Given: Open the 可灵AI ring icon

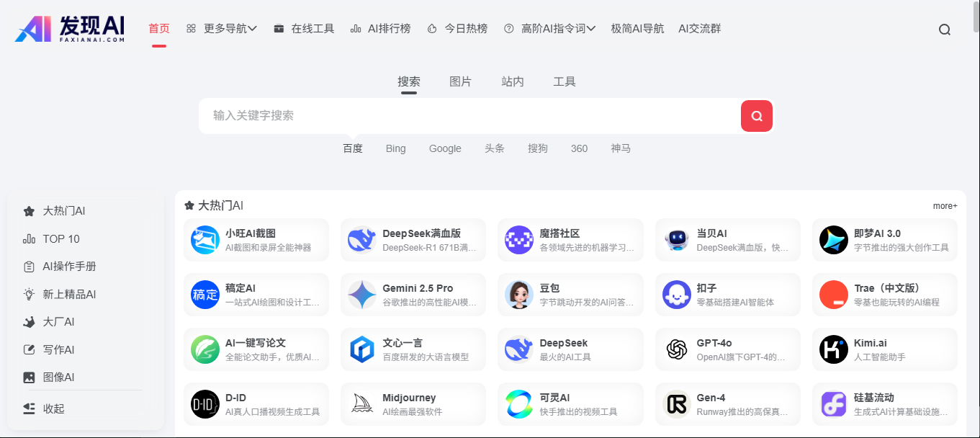Looking at the screenshot, I should (x=519, y=404).
